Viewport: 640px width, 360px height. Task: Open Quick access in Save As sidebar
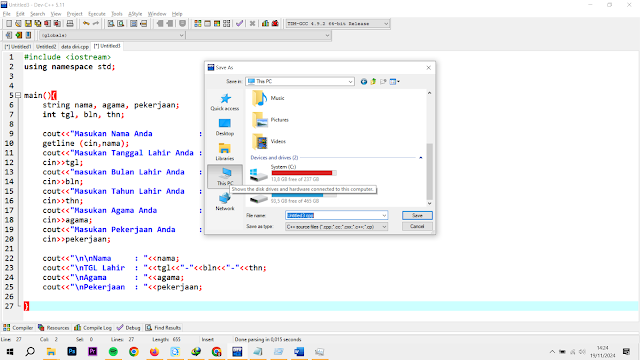pos(224,102)
